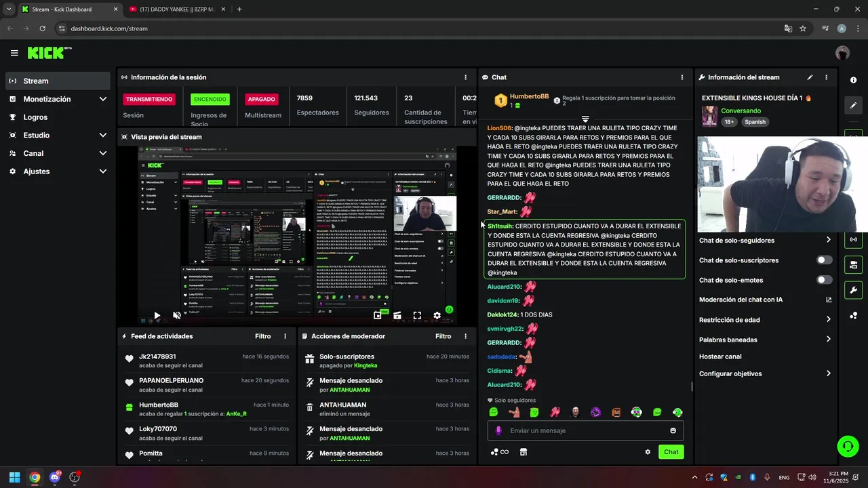Viewport: 868px width, 488px height.
Task: Toggle Chat de solo-suscriptores switch
Action: coord(824,260)
